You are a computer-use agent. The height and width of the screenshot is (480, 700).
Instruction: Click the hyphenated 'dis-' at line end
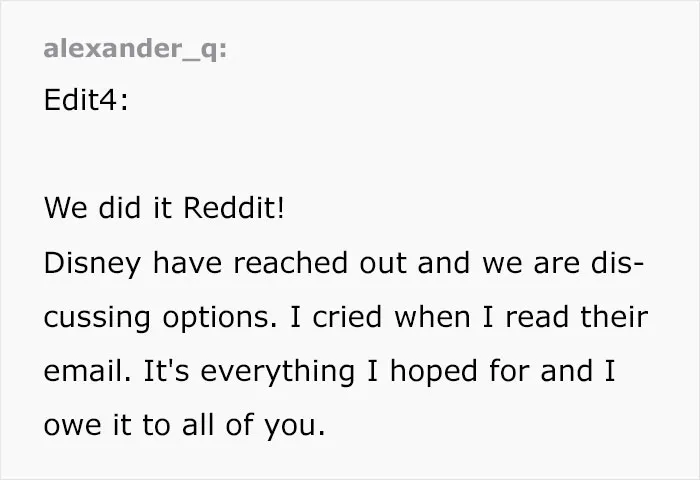(x=617, y=263)
